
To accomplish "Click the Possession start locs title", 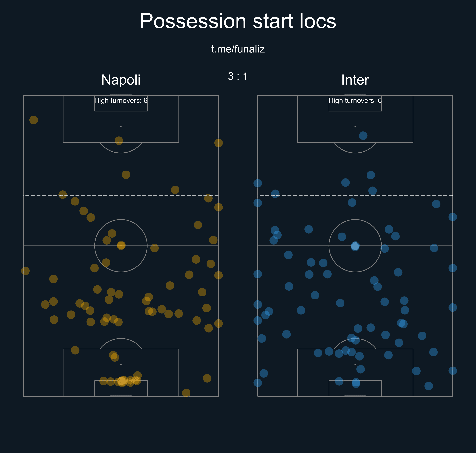I will (x=238, y=21).
